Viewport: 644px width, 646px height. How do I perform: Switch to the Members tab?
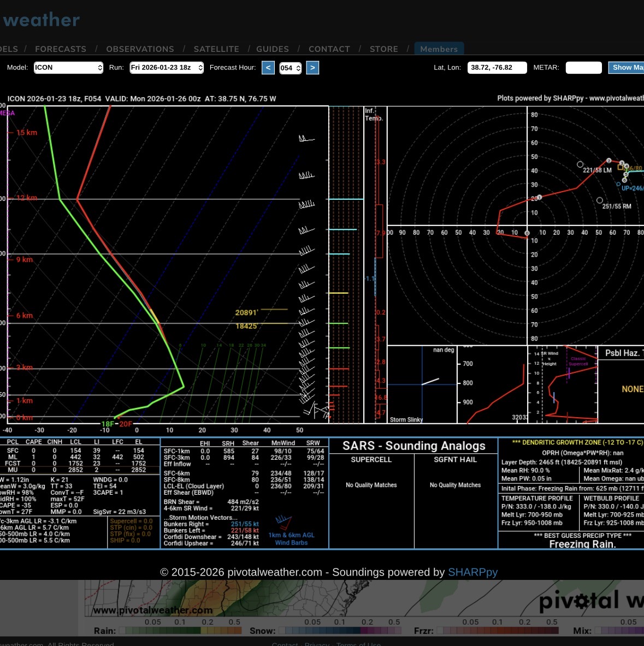tap(439, 49)
